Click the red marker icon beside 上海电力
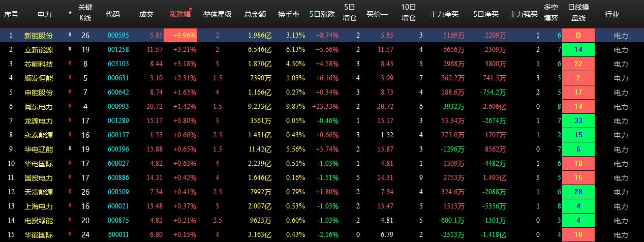Image resolution: width=644 pixels, height=242 pixels. [x=70, y=206]
